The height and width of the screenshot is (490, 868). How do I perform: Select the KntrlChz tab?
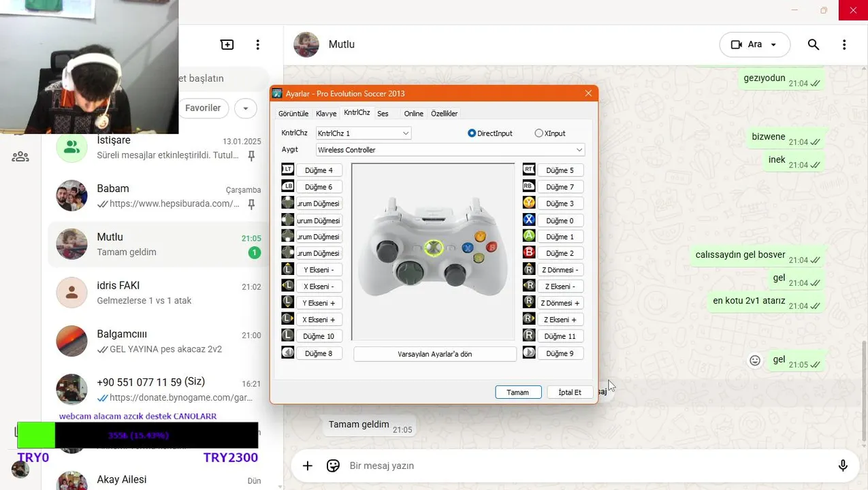tap(357, 113)
